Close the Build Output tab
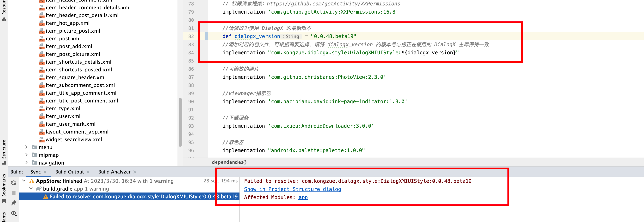644x222 pixels. click(88, 172)
